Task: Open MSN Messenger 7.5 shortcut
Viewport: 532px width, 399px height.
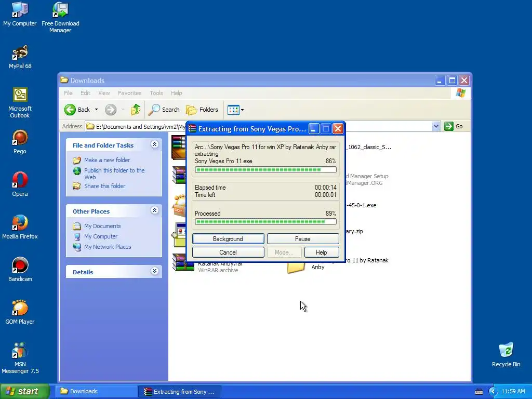Action: 20,358
